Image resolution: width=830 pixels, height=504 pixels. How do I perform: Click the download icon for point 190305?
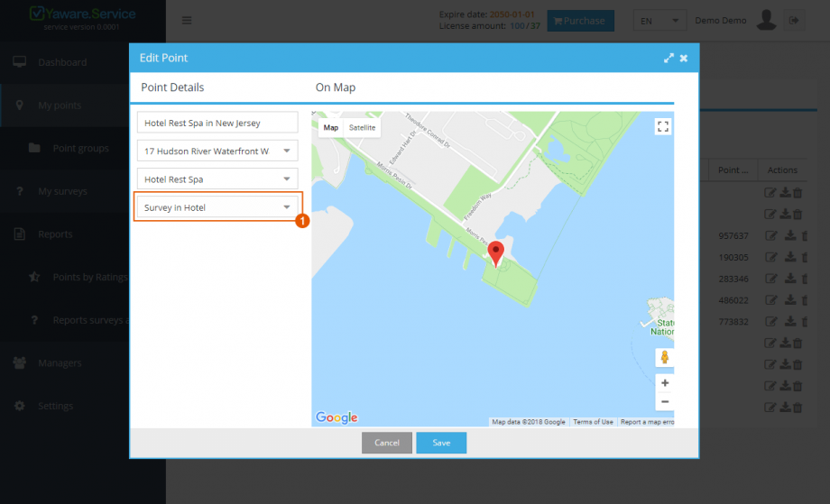click(789, 257)
